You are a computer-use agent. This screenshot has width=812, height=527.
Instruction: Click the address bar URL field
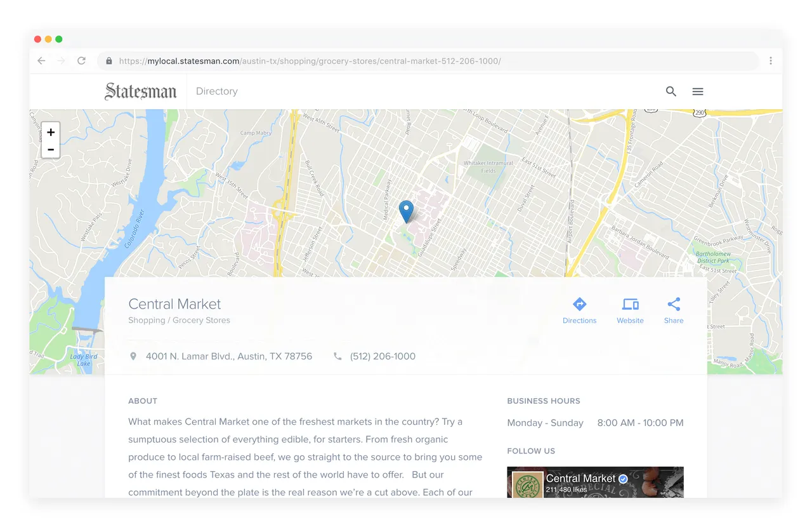tap(428, 61)
